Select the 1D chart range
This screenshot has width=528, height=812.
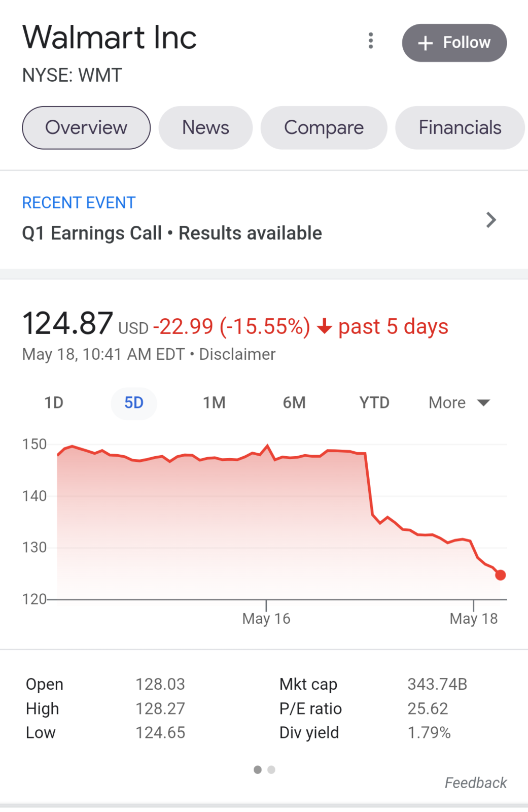(54, 403)
